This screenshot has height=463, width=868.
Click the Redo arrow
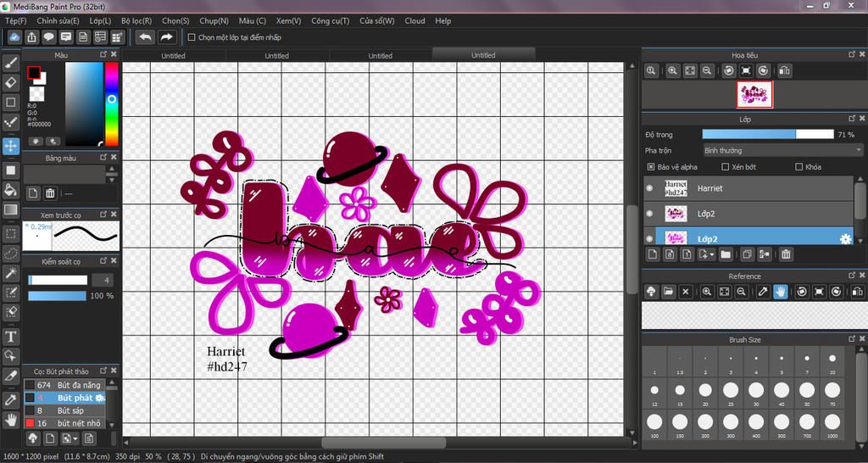click(166, 37)
